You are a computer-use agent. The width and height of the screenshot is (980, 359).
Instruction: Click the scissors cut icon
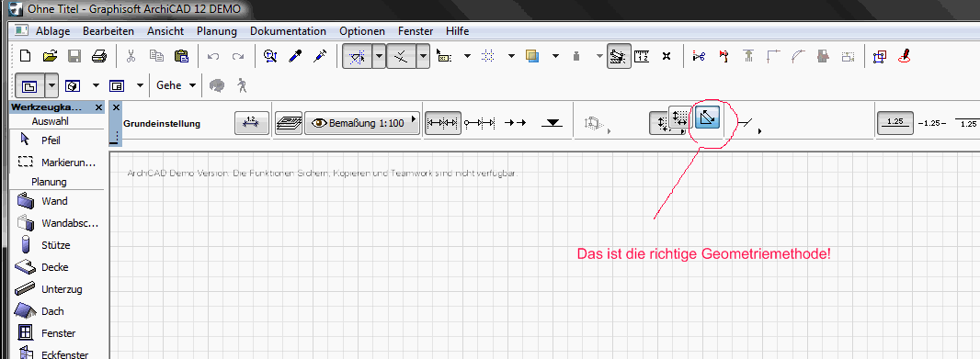click(x=131, y=56)
